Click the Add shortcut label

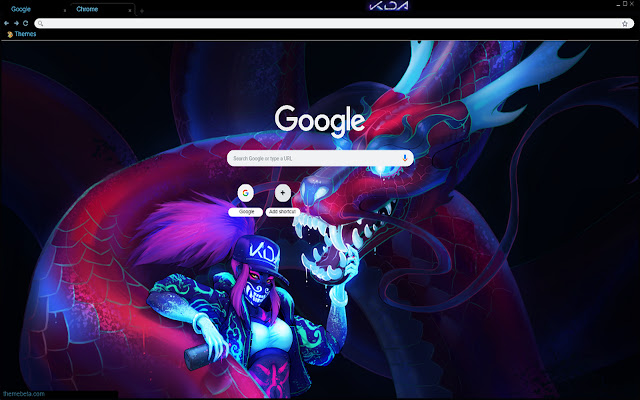(282, 212)
